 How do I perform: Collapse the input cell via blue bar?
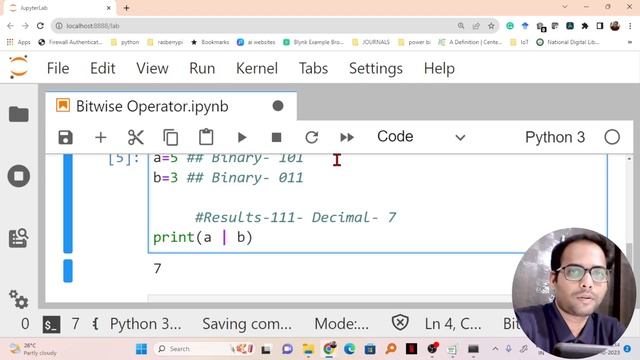68,203
